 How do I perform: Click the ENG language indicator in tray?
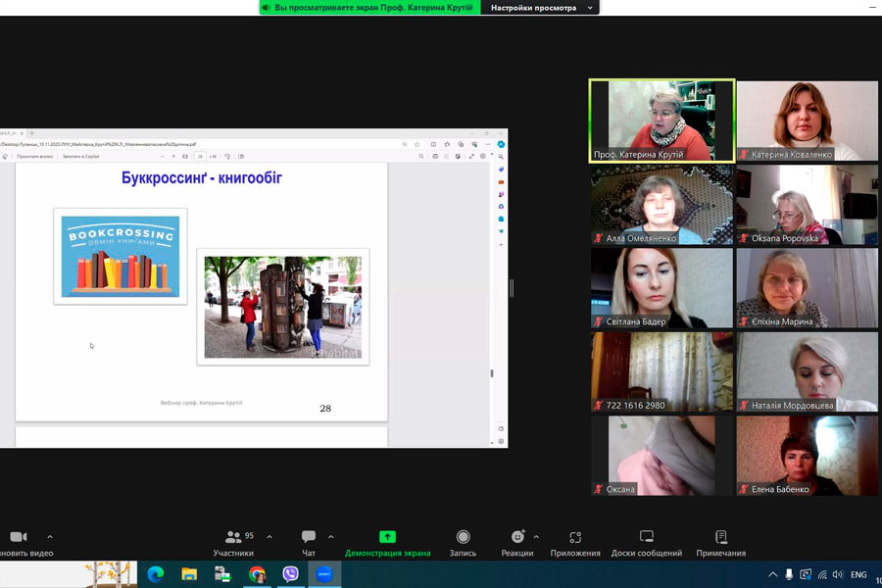point(857,574)
